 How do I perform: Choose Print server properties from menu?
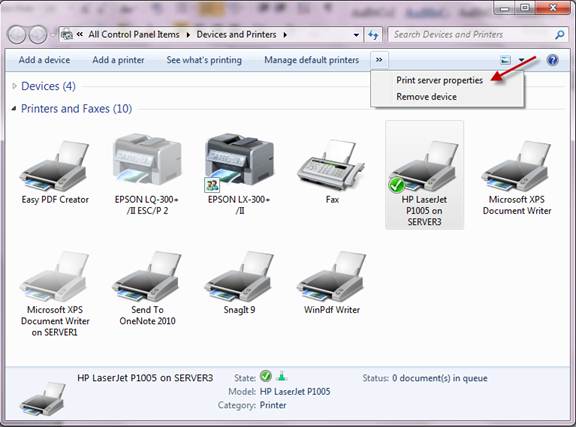click(439, 80)
